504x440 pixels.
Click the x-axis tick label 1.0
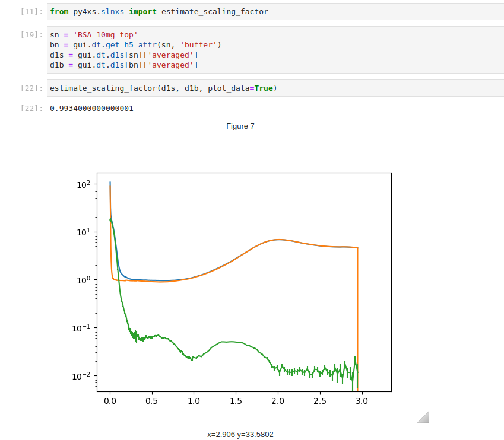pos(194,401)
